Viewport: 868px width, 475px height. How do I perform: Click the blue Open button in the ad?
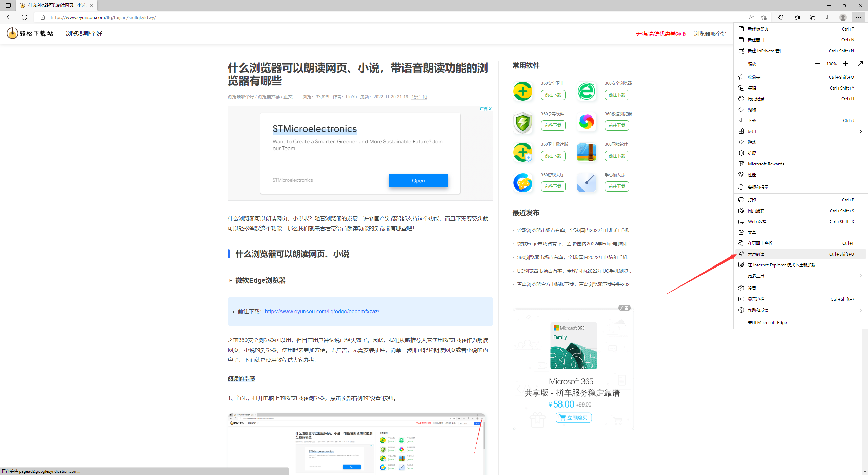click(418, 180)
